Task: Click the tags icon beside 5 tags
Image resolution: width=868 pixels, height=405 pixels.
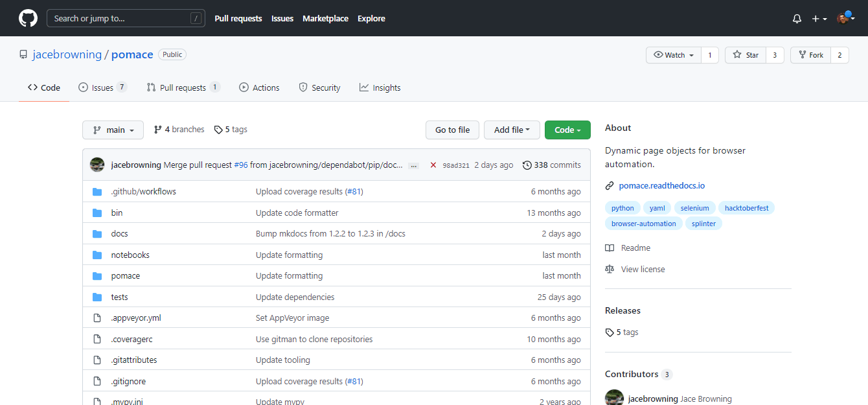Action: click(219, 130)
